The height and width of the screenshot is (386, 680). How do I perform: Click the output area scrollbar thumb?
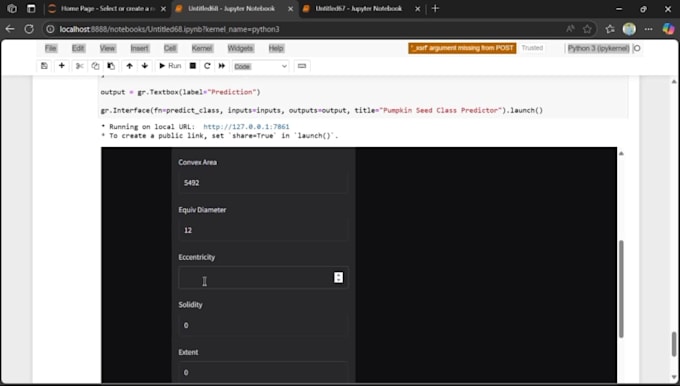pos(621,288)
